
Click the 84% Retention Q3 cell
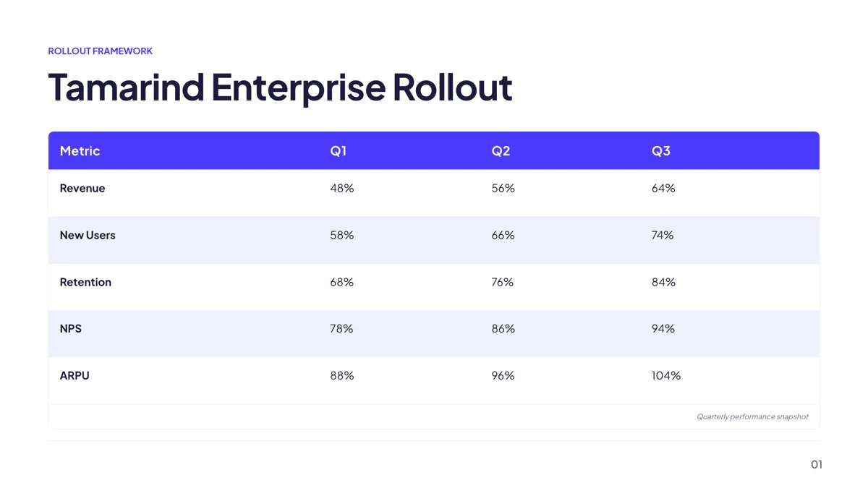pos(663,282)
